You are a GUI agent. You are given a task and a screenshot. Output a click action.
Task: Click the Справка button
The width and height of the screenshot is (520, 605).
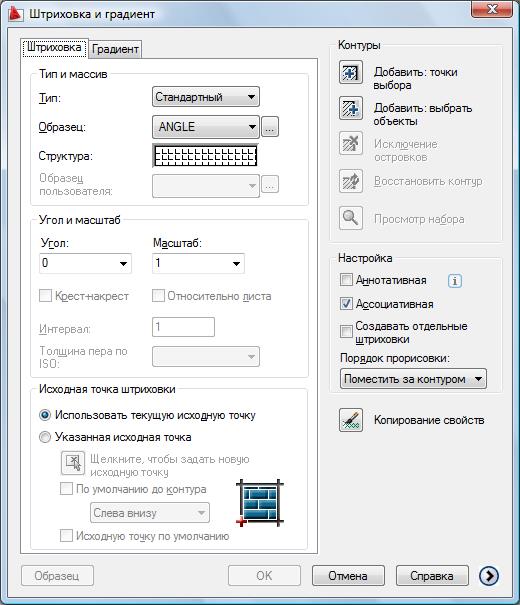pyautogui.click(x=432, y=576)
